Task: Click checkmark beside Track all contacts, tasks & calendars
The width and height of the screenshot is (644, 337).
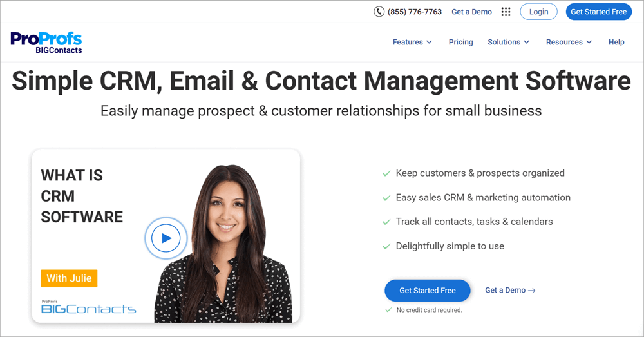Action: (386, 222)
